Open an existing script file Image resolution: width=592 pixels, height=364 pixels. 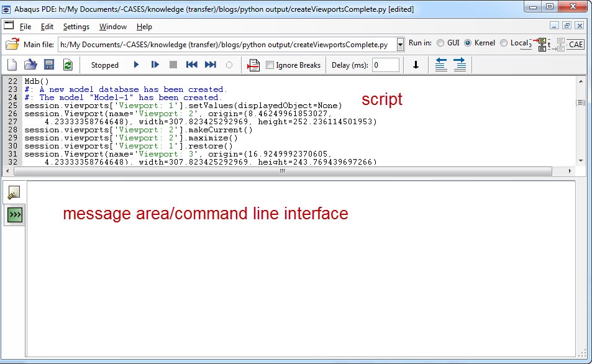click(30, 65)
